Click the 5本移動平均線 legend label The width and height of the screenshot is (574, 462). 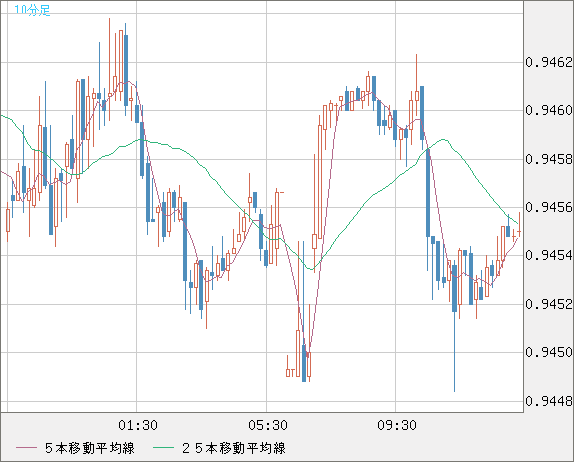pyautogui.click(x=90, y=448)
